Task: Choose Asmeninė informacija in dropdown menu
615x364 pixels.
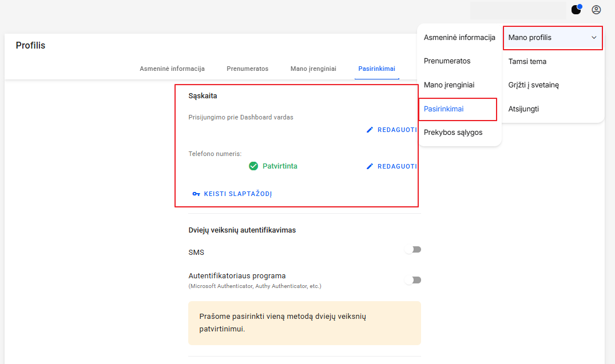Action: [x=459, y=38]
